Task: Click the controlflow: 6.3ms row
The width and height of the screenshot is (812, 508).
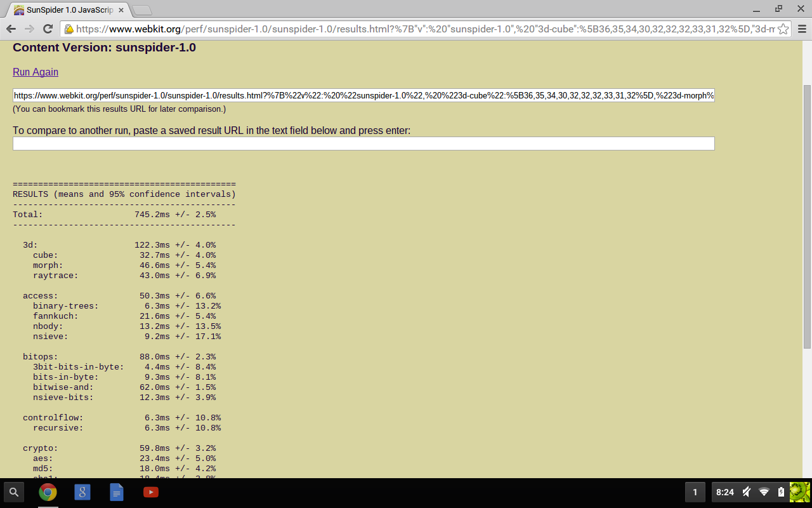Action: tap(122, 418)
